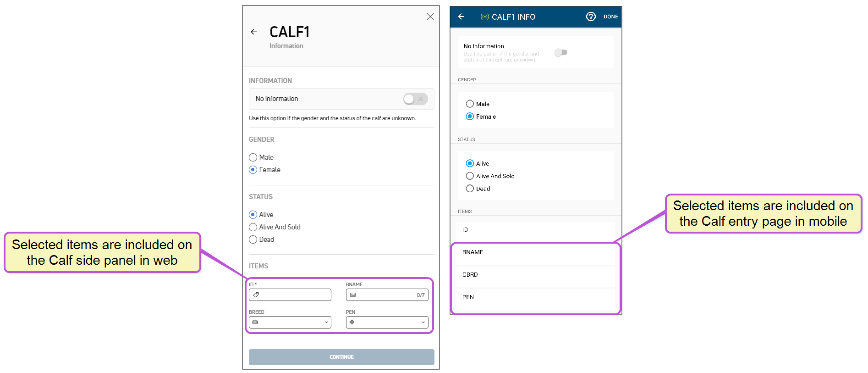The height and width of the screenshot is (373, 868).
Task: Open the BNAME item on the mobile page
Action: click(535, 252)
